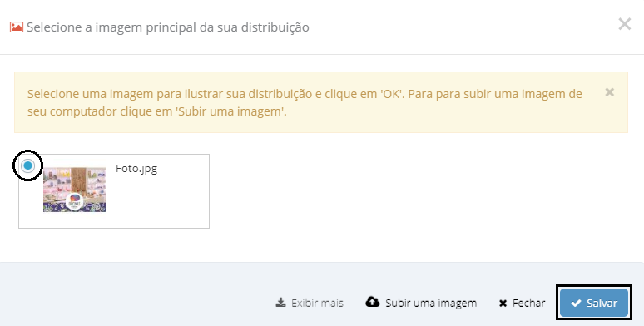Click the picture icon beside the dialog title

pyautogui.click(x=17, y=27)
